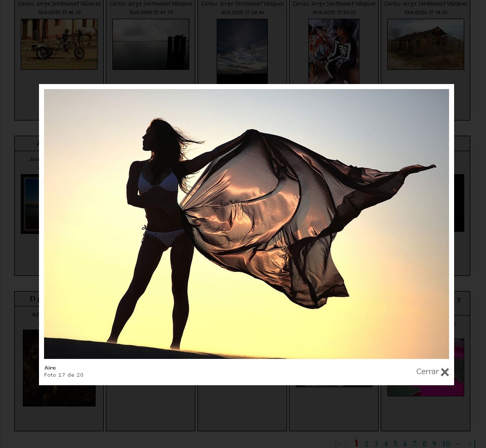Go to page 5 in pagination
This screenshot has height=448, width=486.
[x=395, y=443]
